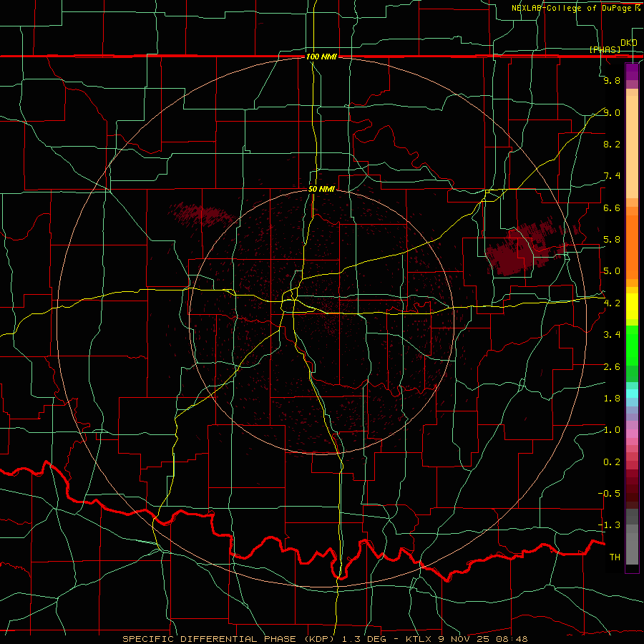Viewport: 644px width, 644px height.
Task: Pick the gray segment of the color bar
Action: click(632, 537)
